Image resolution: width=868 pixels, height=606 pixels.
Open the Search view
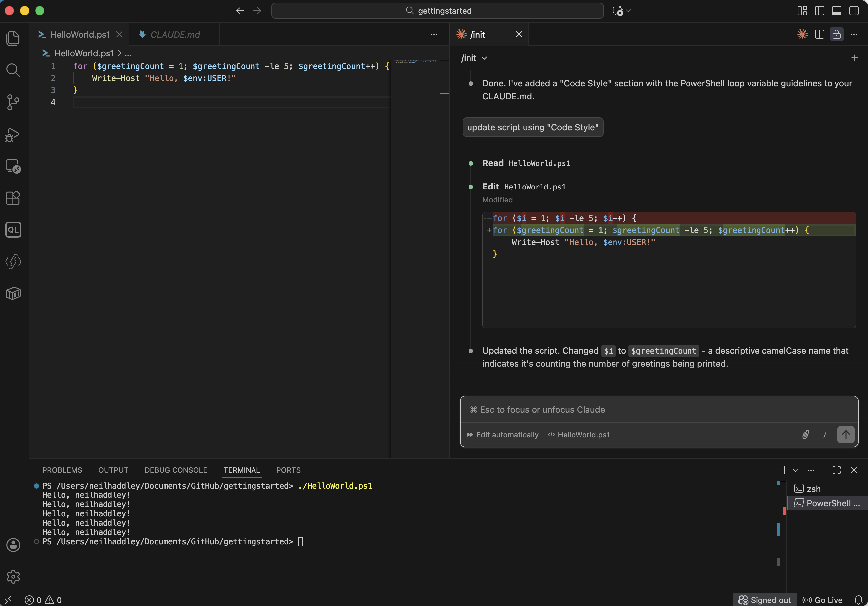[13, 70]
